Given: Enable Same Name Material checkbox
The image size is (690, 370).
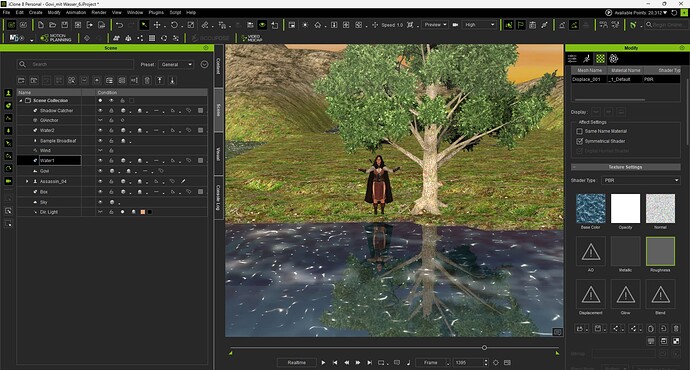Looking at the screenshot, I should tap(580, 131).
